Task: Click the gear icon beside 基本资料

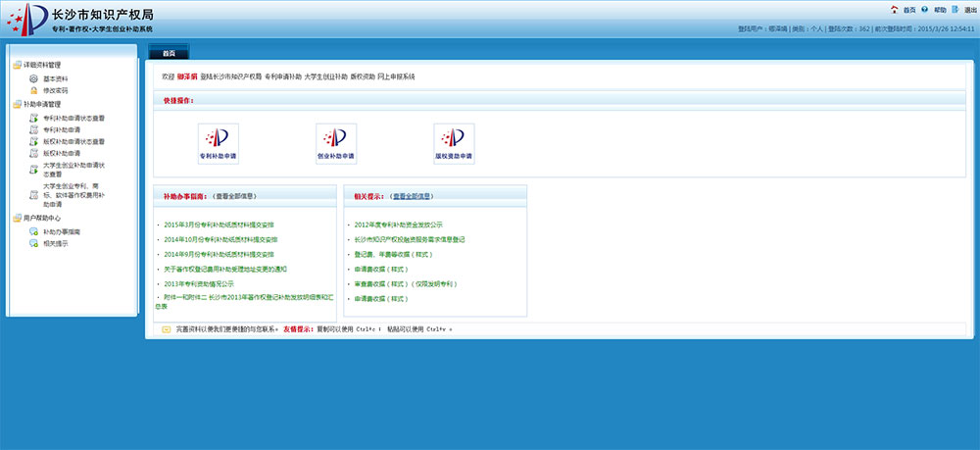Action: [34, 78]
